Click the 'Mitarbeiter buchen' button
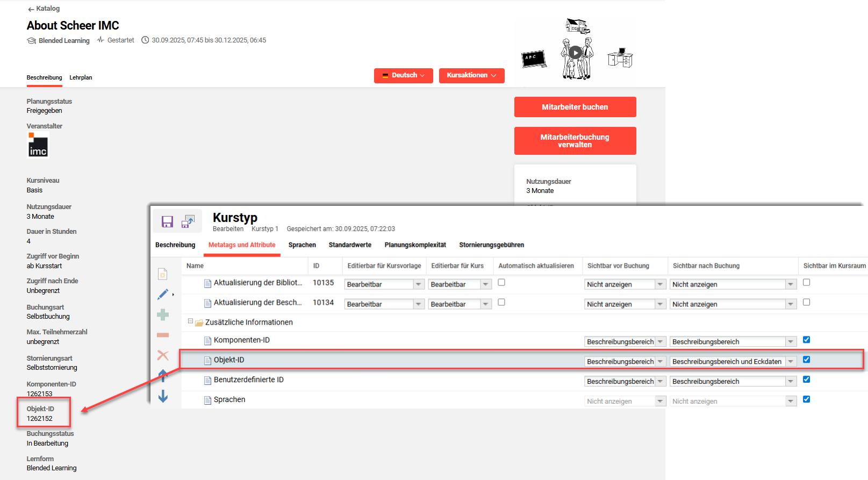This screenshot has height=480, width=868. [575, 107]
